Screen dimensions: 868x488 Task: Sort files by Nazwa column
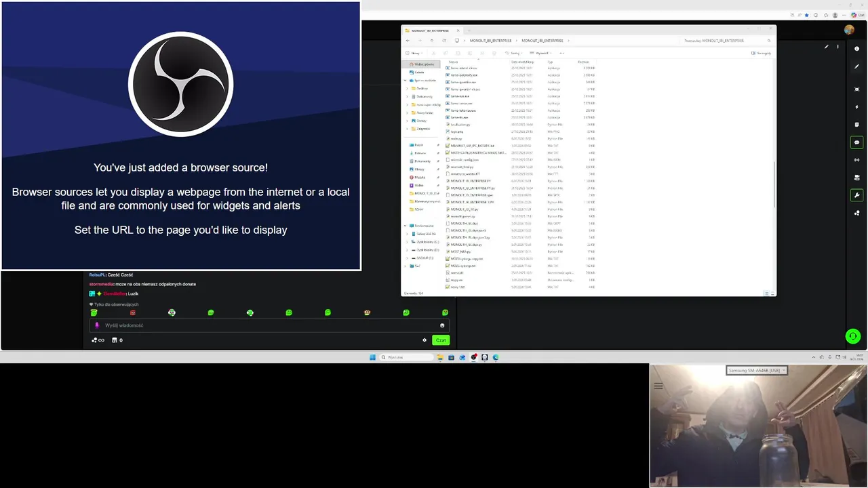coord(453,62)
